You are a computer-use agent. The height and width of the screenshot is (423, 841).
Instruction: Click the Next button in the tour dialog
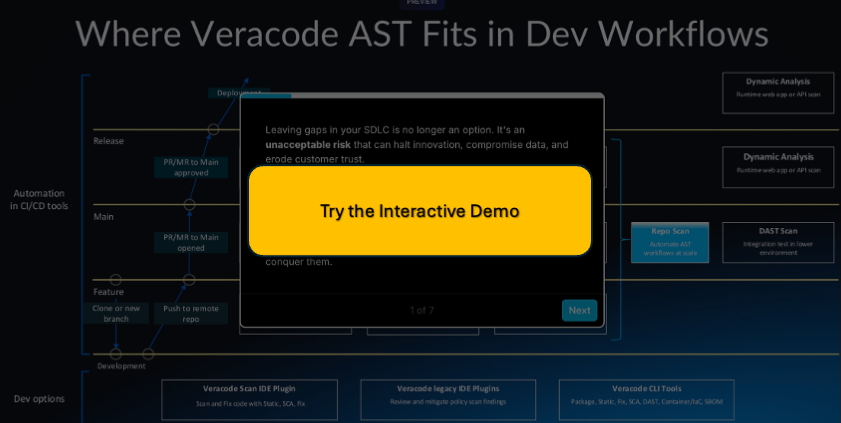[x=579, y=310]
